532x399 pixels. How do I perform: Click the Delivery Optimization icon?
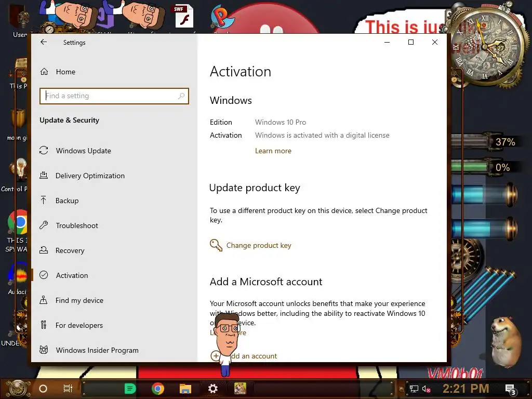point(44,176)
